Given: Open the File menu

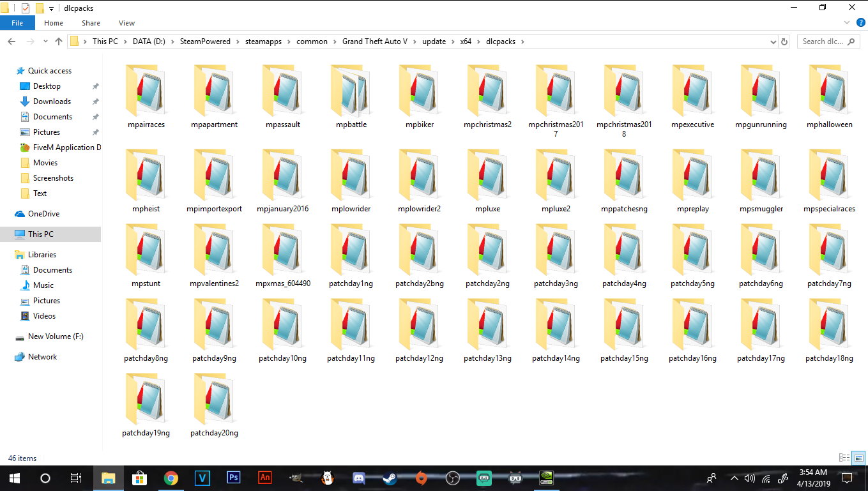Looking at the screenshot, I should tap(17, 23).
